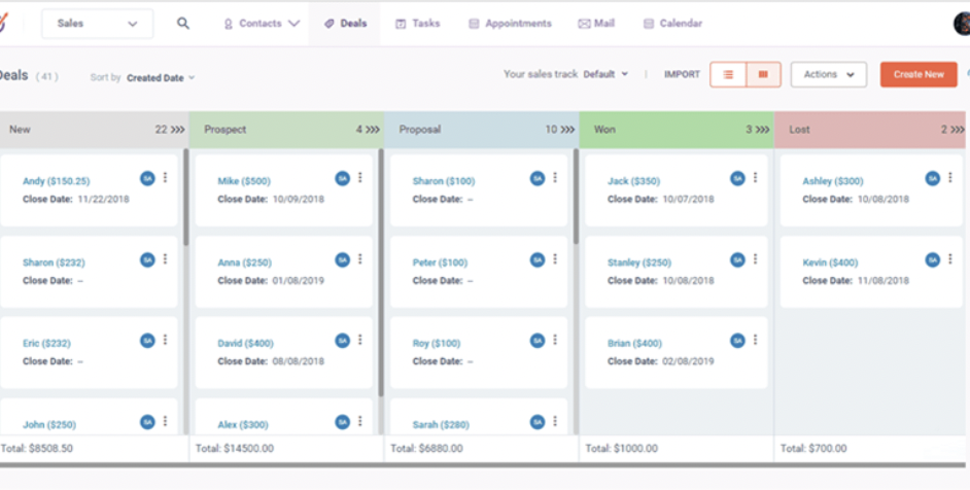Viewport: 970px width, 490px height.
Task: Click the IMPORT link
Action: [682, 75]
